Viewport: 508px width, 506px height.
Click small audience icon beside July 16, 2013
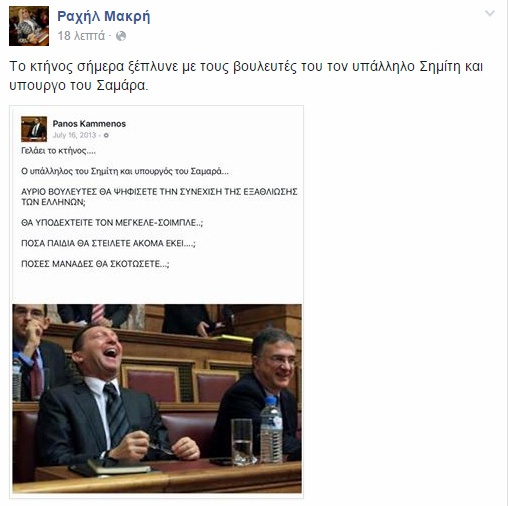click(x=106, y=135)
